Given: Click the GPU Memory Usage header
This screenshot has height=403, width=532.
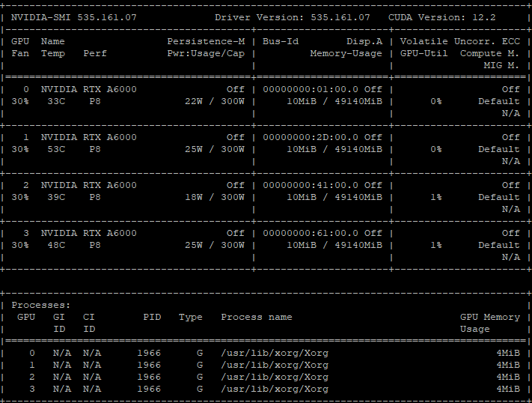Looking at the screenshot, I should (x=489, y=323).
